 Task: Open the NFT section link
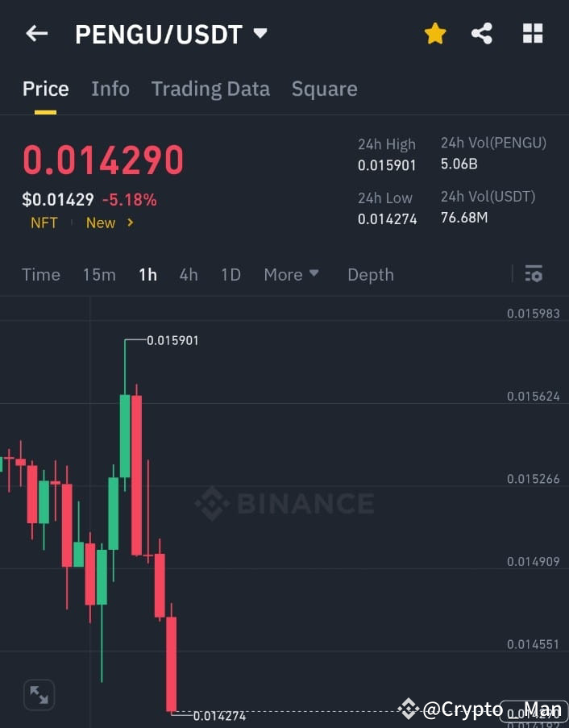(44, 223)
